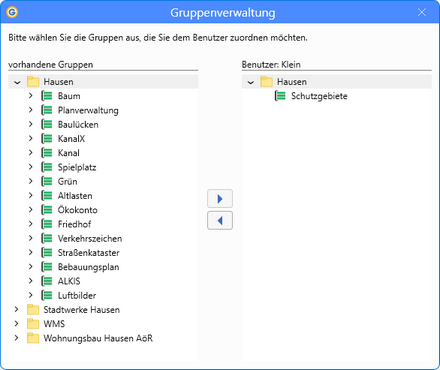The width and height of the screenshot is (440, 370).
Task: Assign selected group with right arrow button
Action: 220,199
